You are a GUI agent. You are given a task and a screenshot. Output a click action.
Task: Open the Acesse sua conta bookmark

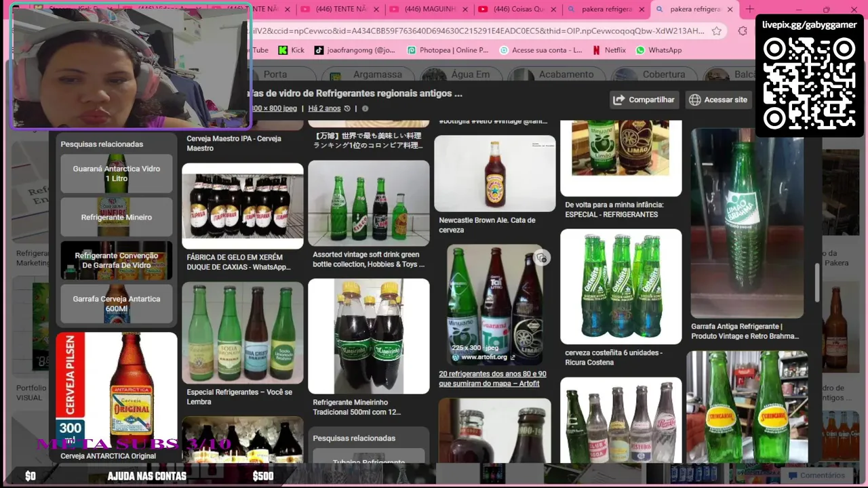click(540, 50)
